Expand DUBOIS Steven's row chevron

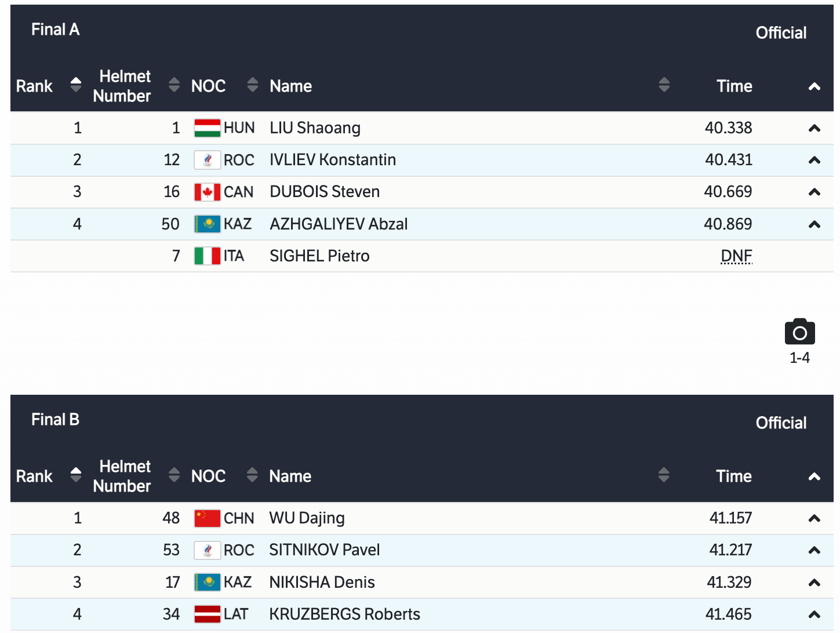[x=814, y=192]
